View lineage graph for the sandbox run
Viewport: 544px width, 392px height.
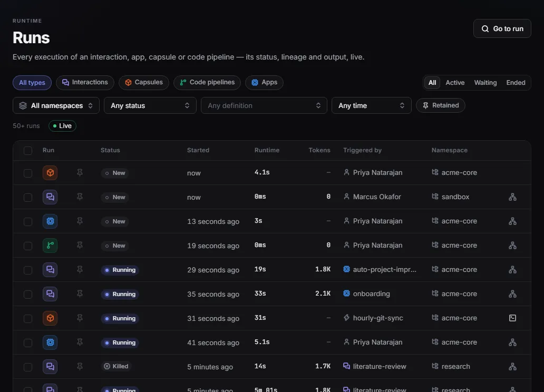click(512, 197)
